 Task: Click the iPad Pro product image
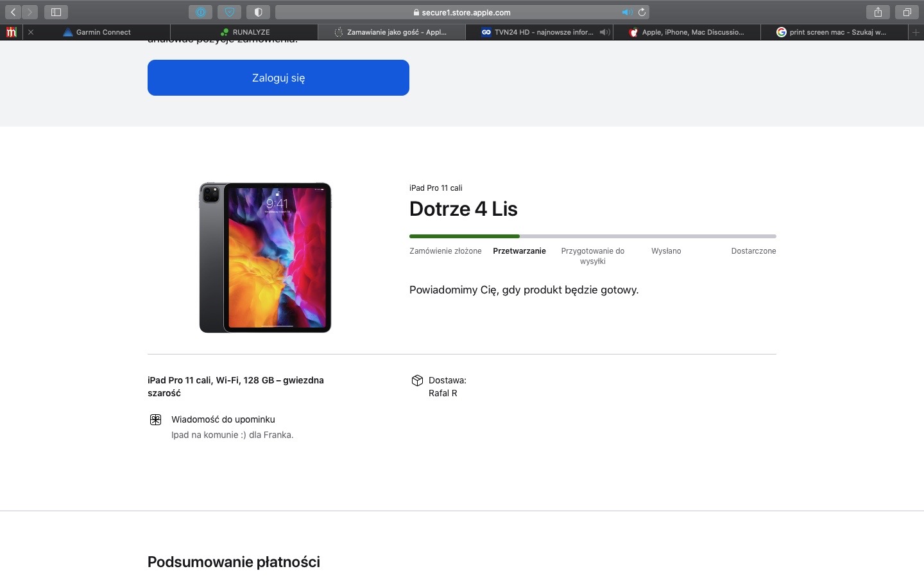pyautogui.click(x=265, y=258)
